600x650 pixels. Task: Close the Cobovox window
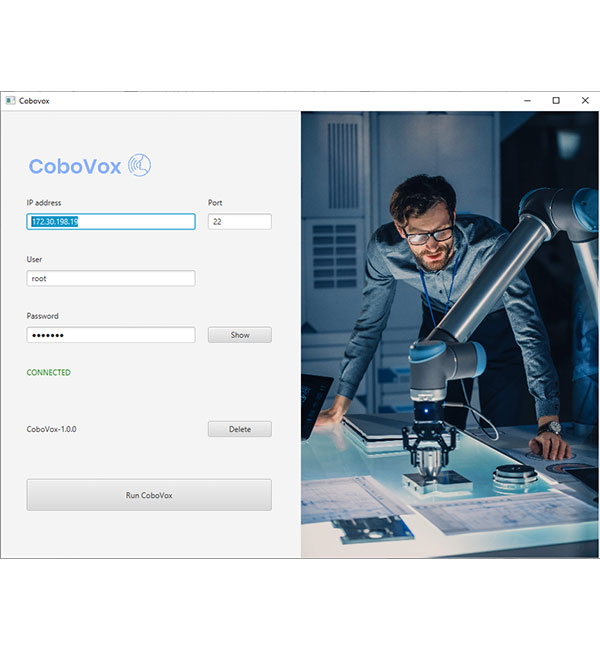(585, 101)
